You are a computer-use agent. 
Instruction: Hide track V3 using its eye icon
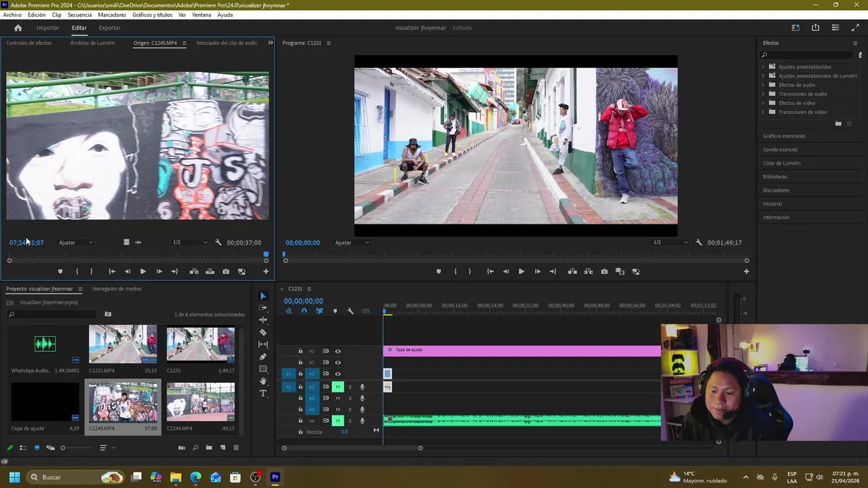(338, 351)
